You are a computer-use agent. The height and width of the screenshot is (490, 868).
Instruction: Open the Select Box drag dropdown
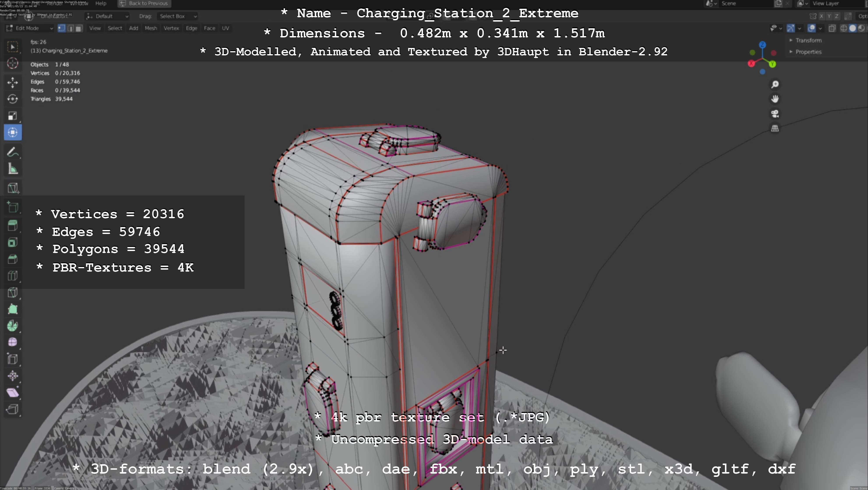(x=177, y=16)
